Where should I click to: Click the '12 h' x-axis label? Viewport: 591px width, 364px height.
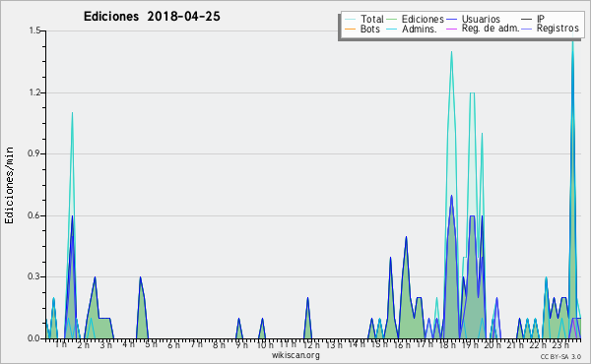311,344
